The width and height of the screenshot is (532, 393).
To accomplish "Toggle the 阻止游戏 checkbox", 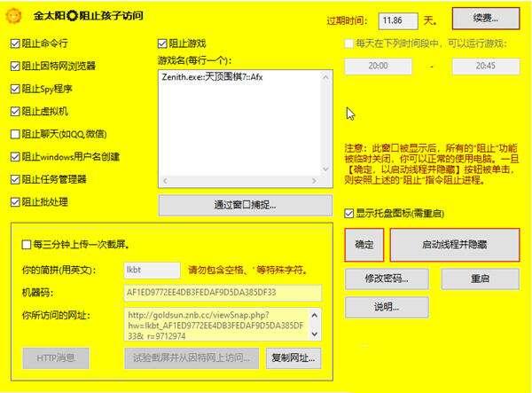I will (162, 43).
